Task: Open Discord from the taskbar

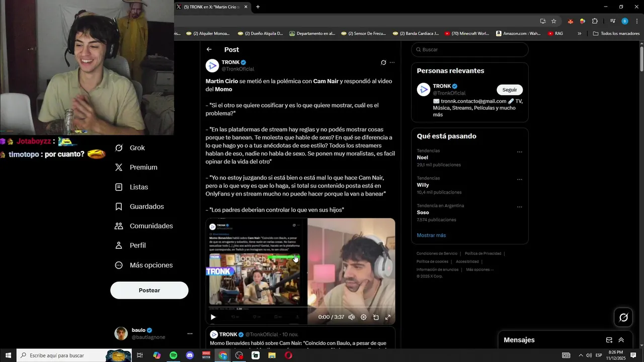Action: click(x=190, y=355)
